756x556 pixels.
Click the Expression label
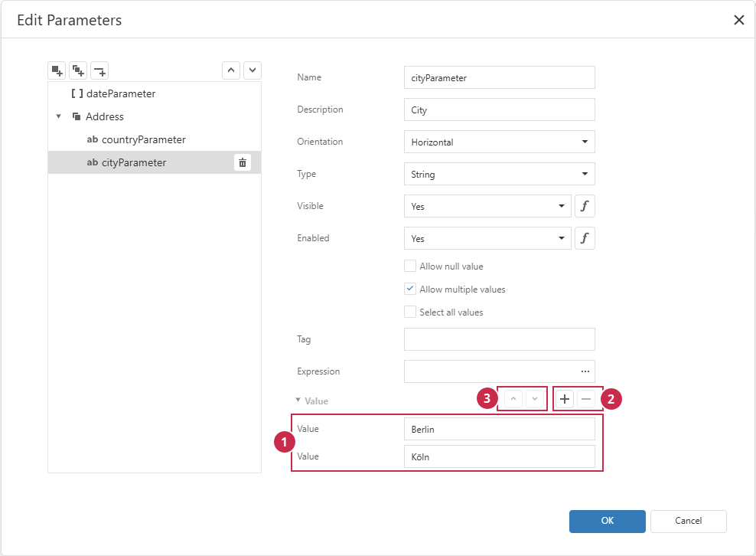318,371
